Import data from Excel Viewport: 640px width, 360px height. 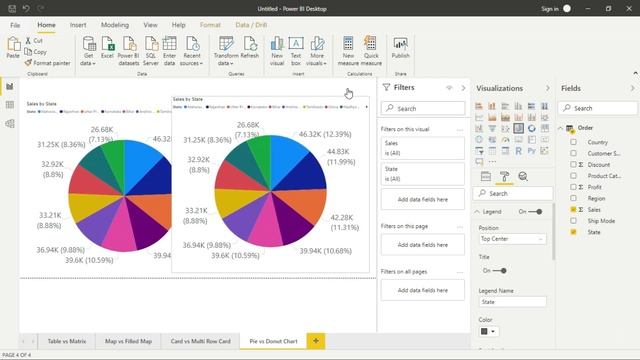point(107,47)
